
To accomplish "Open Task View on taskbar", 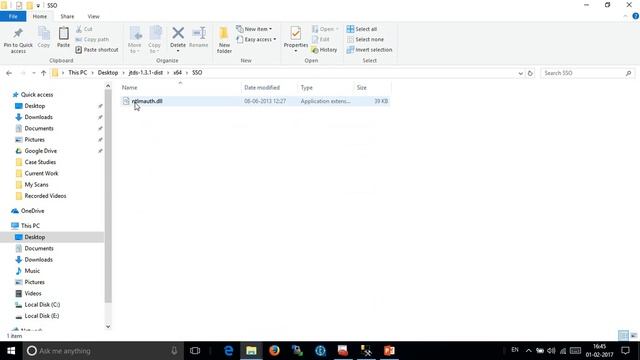I will (195, 351).
